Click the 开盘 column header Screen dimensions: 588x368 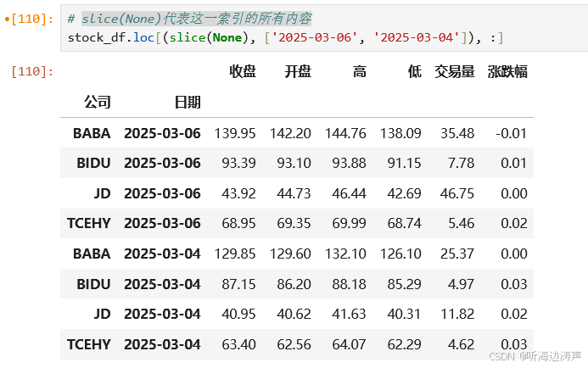pos(298,71)
